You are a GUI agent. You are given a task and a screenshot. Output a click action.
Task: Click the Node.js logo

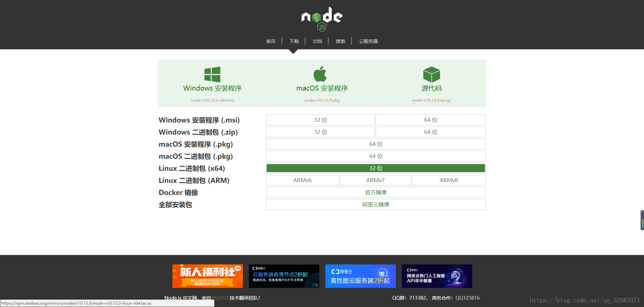(x=322, y=19)
